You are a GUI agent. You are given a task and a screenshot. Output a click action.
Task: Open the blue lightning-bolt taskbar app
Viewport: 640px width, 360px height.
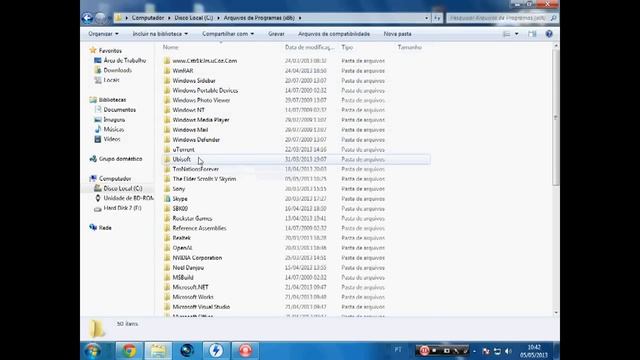(x=216, y=351)
